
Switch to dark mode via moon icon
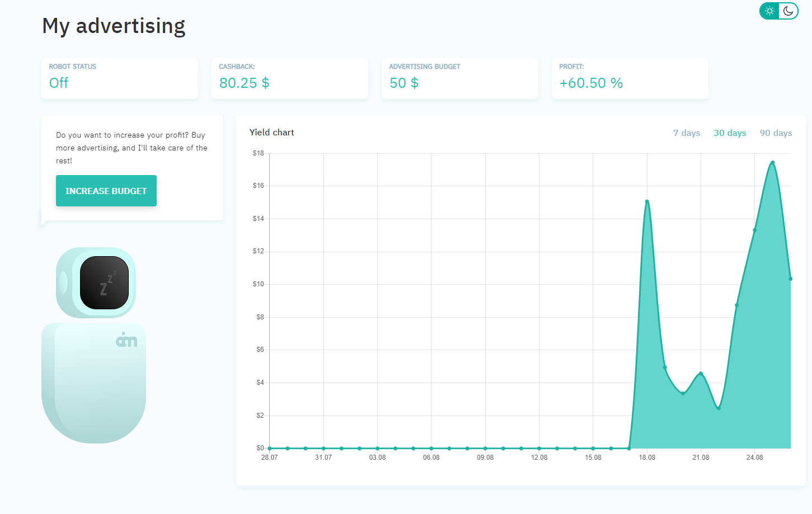788,11
